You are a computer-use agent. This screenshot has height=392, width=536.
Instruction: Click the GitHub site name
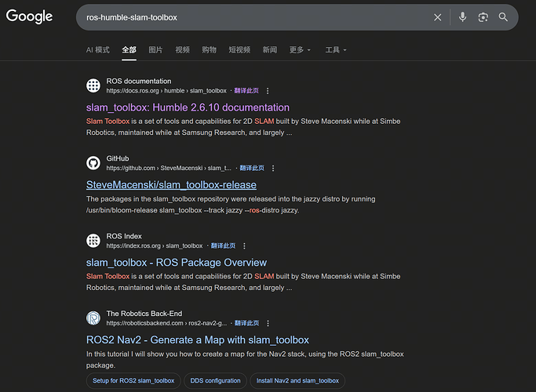click(118, 158)
